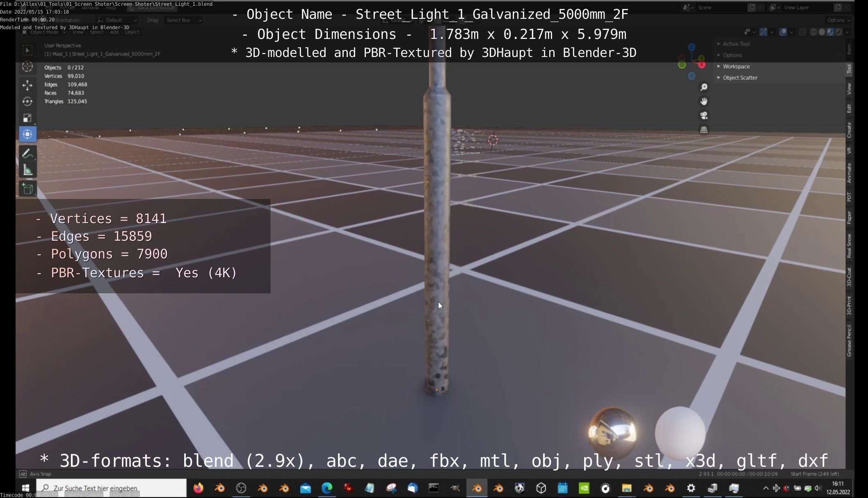Select the Cursor tool
The height and width of the screenshot is (498, 868).
27,66
